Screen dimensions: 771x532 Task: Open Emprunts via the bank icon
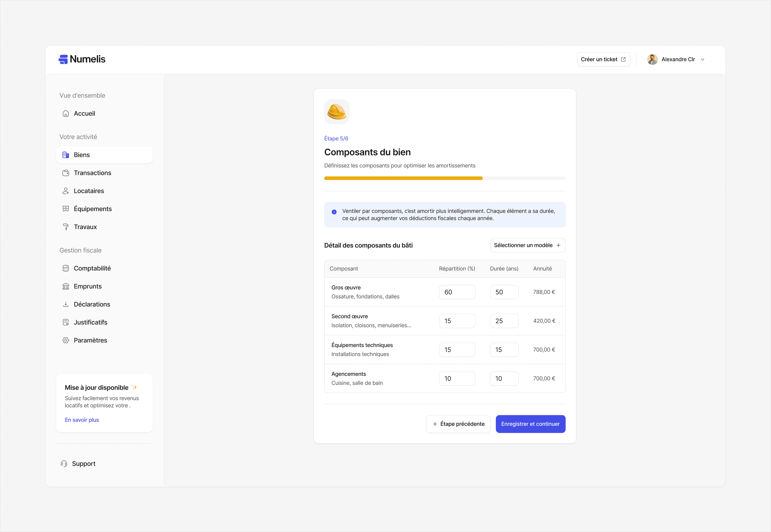[x=66, y=286]
